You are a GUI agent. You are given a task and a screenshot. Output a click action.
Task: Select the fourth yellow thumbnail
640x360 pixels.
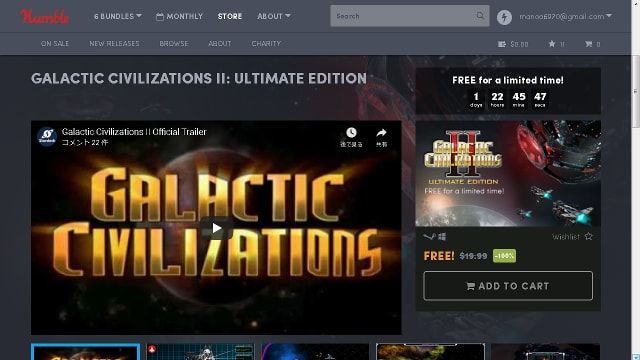[430, 352]
